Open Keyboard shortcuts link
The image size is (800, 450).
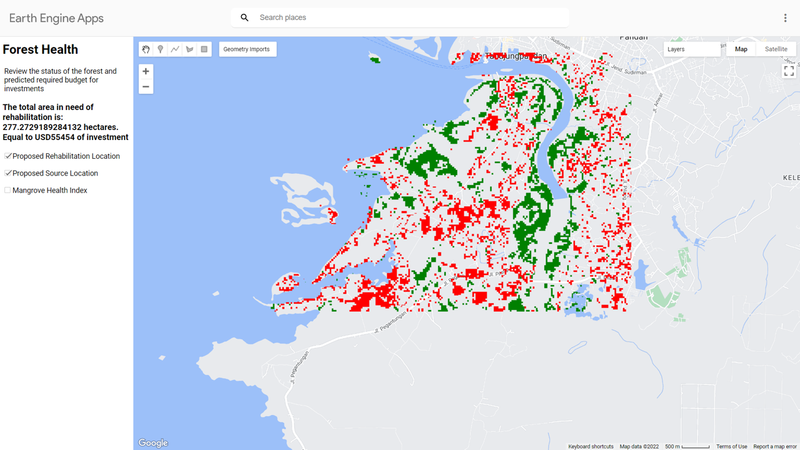(x=590, y=446)
